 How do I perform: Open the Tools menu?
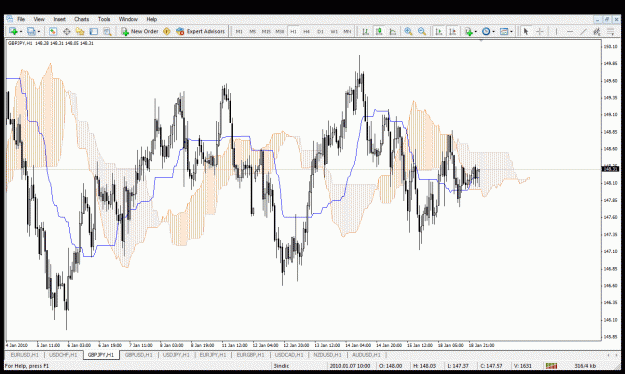tap(104, 19)
